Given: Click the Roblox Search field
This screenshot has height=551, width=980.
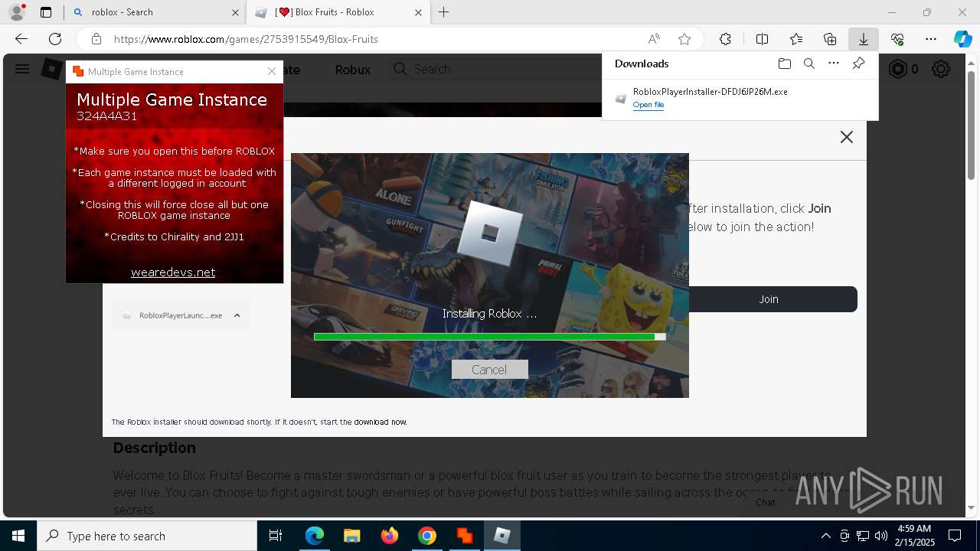Looking at the screenshot, I should click(495, 69).
